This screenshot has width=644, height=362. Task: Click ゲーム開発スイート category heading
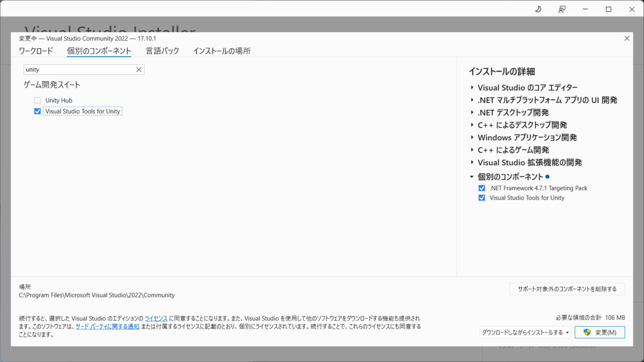point(52,85)
